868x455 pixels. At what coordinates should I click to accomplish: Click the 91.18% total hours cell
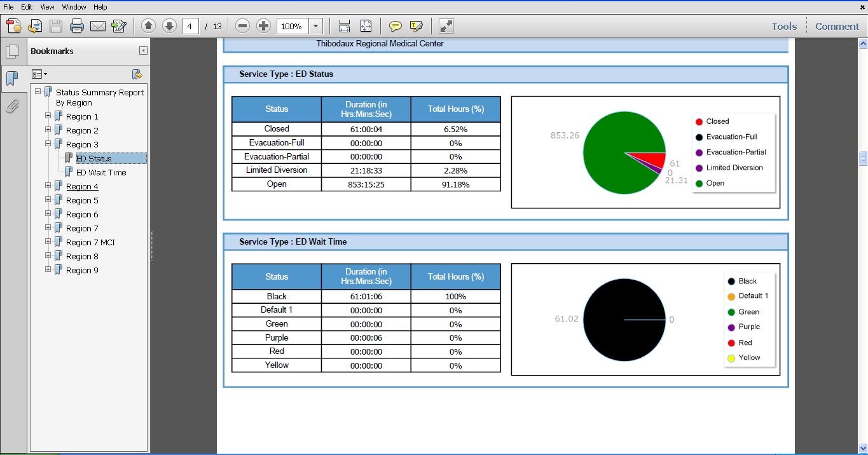(x=455, y=184)
